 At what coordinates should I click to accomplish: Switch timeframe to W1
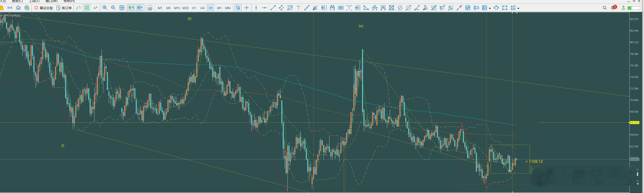tap(219, 8)
